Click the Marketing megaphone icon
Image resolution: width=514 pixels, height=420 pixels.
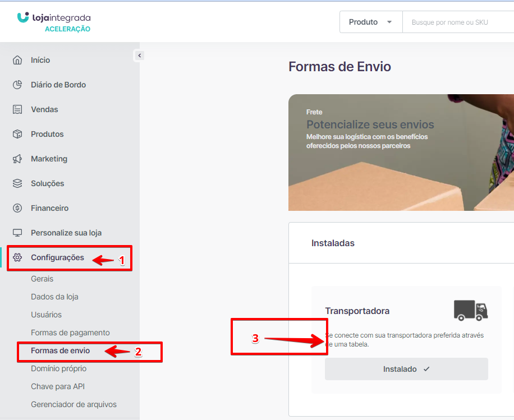[17, 159]
